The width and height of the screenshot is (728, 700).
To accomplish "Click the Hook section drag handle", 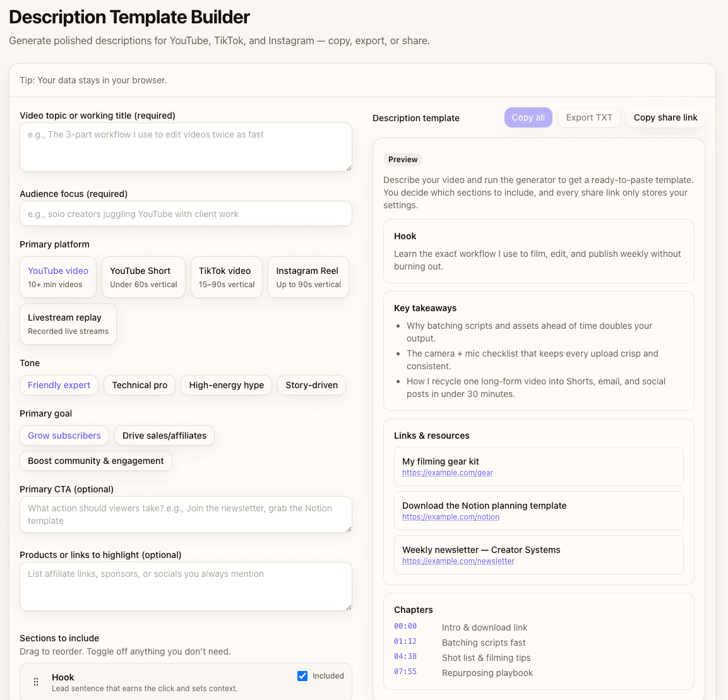I will 36,682.
